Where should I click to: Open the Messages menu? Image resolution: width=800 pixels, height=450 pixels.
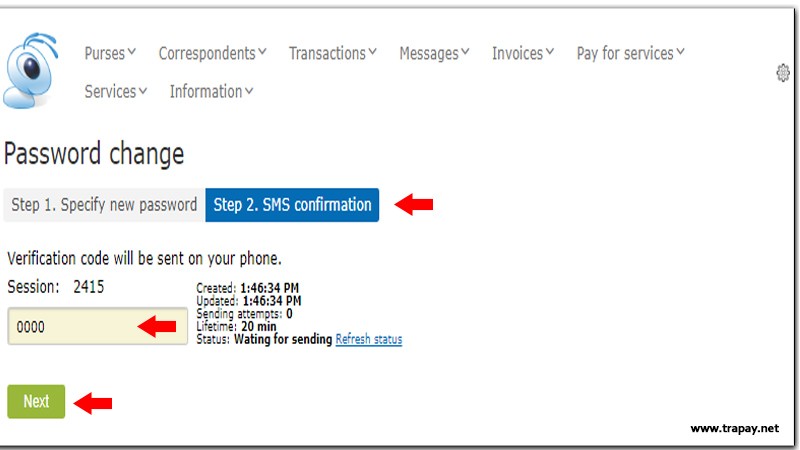pyautogui.click(x=434, y=53)
